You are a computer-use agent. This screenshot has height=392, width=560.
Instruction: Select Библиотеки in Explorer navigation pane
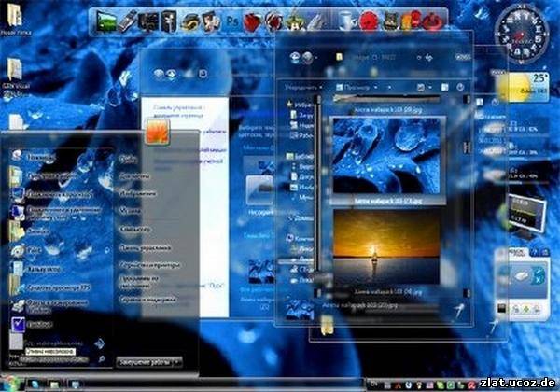(x=300, y=157)
